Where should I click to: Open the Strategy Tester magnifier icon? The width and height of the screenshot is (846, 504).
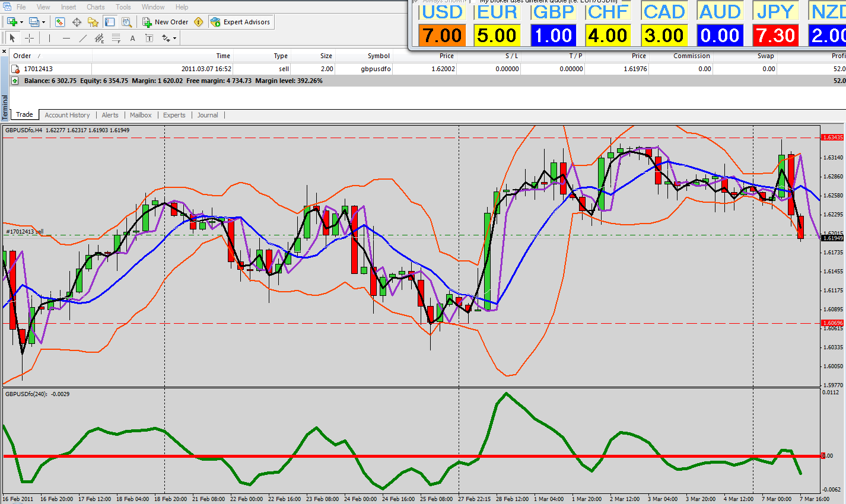(x=126, y=22)
